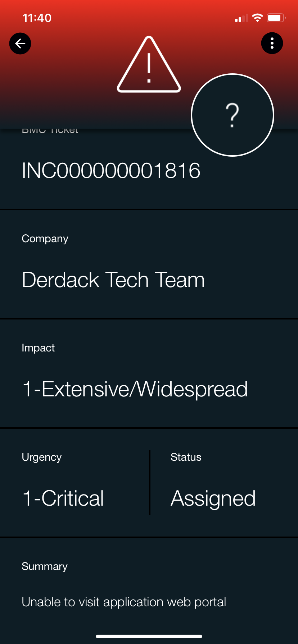Select the Derdack Tech Team value
This screenshot has width=298, height=644.
coord(113,280)
